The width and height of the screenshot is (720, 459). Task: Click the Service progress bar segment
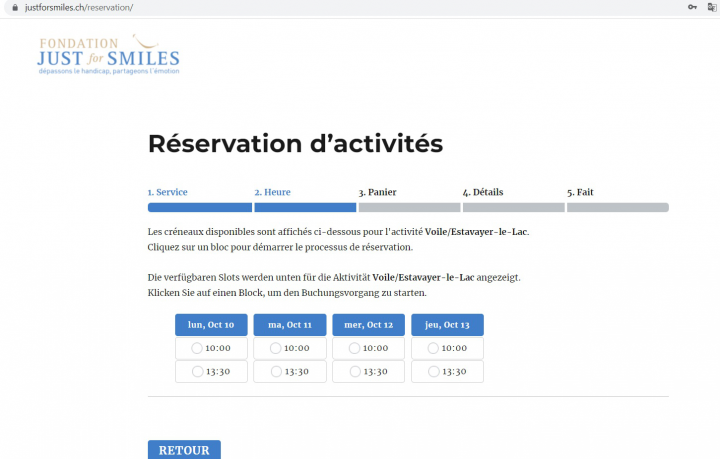[200, 207]
